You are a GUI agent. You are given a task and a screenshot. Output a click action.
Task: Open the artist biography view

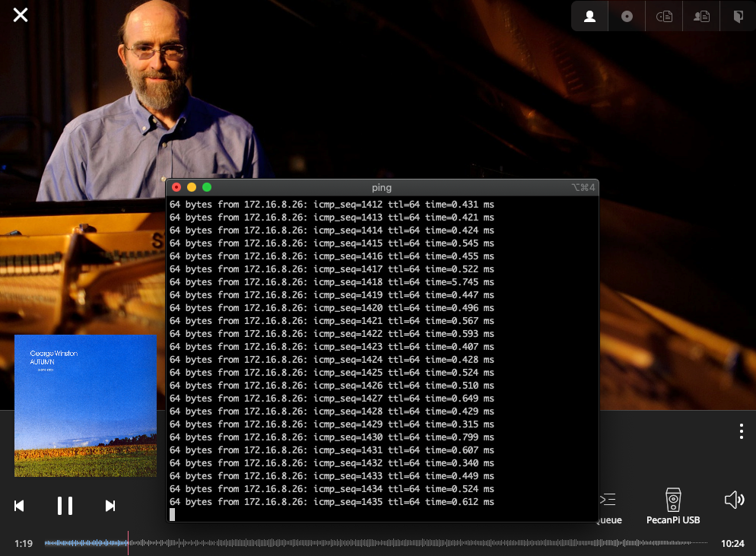point(701,16)
